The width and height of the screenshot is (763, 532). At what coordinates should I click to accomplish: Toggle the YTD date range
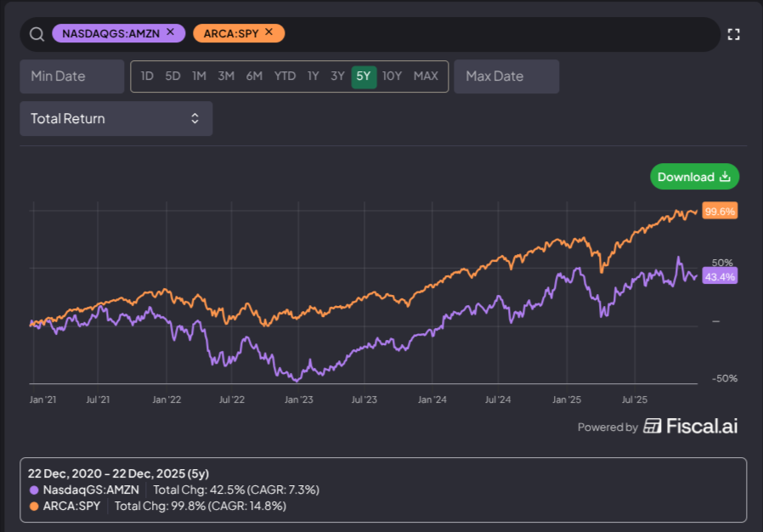click(283, 76)
